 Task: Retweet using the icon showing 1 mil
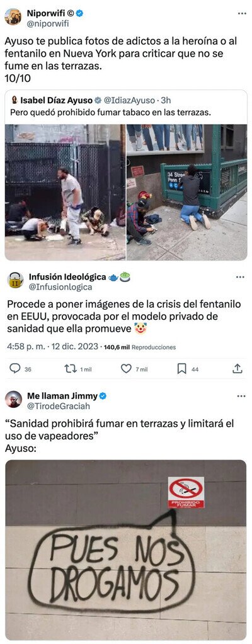71,369
